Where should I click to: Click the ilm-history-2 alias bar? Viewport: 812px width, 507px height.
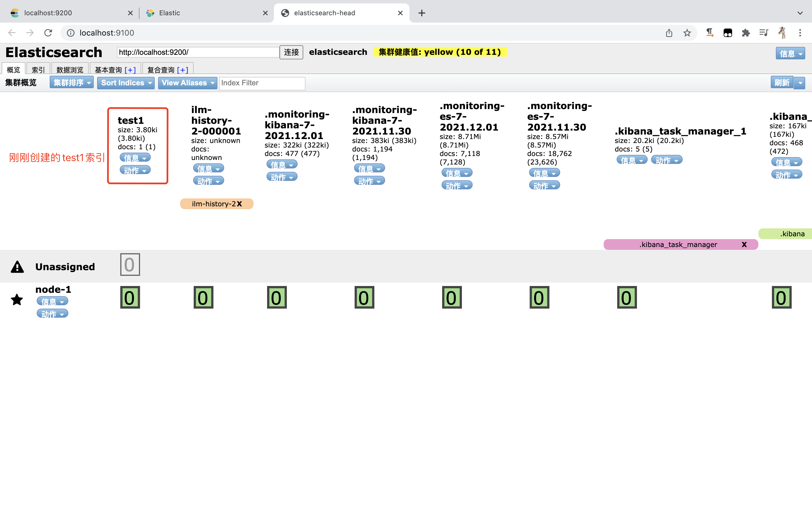[217, 204]
